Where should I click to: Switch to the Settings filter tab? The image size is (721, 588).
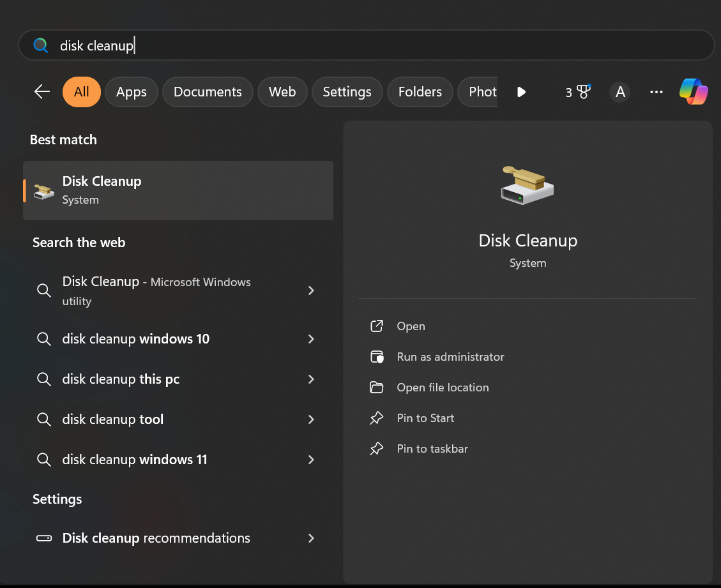tap(347, 92)
